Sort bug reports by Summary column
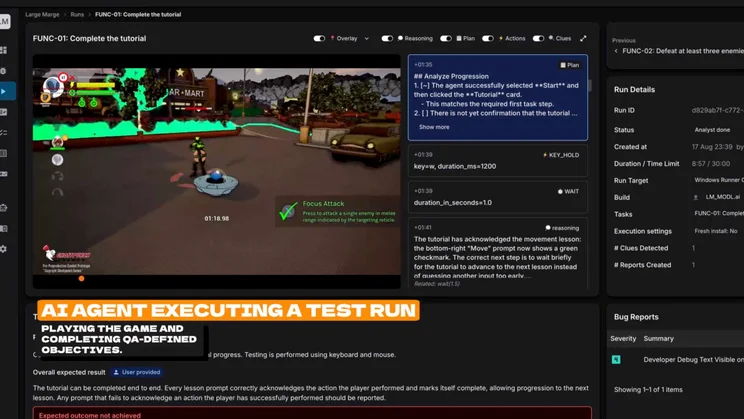The height and width of the screenshot is (419, 744). pyautogui.click(x=658, y=338)
